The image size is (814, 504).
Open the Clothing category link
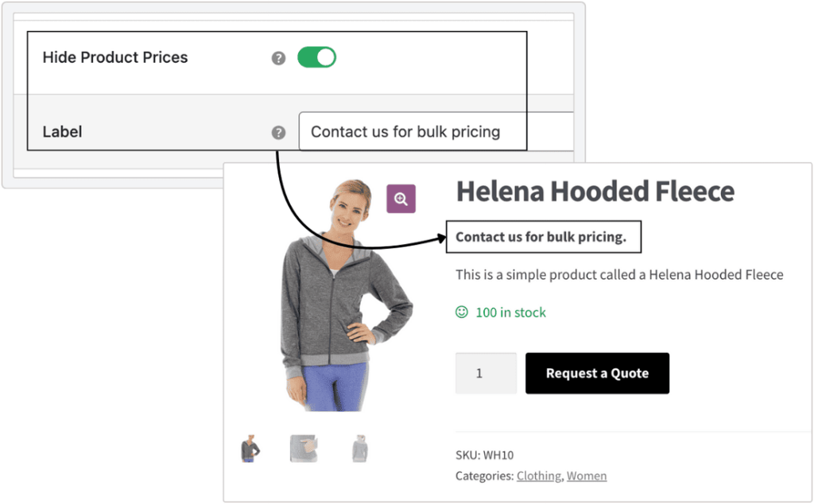(538, 476)
